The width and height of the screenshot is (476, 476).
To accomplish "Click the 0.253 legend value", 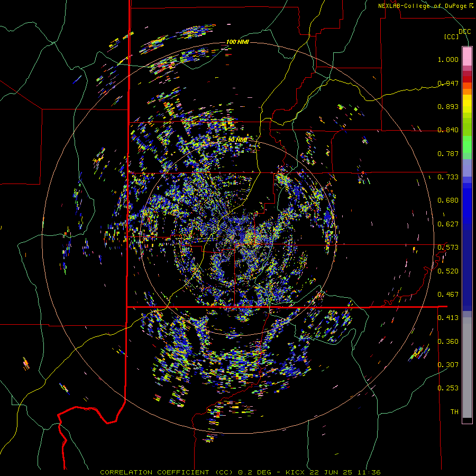I will coord(448,388).
